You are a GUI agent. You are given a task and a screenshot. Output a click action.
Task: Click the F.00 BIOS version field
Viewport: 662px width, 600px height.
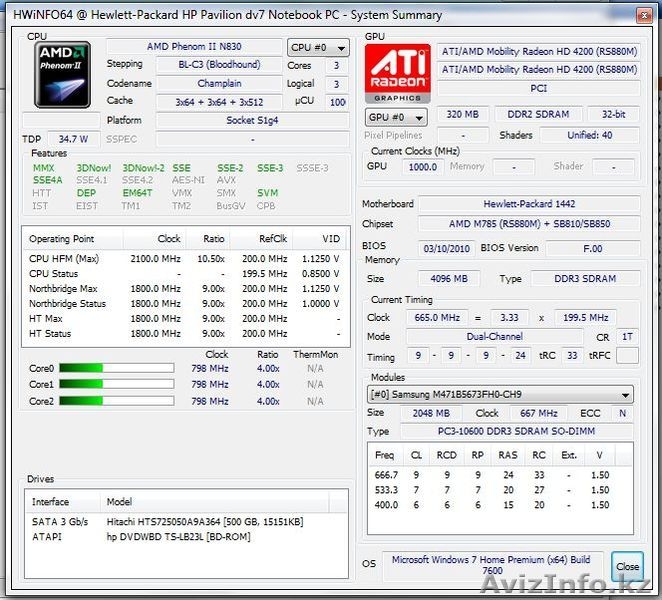tap(593, 249)
